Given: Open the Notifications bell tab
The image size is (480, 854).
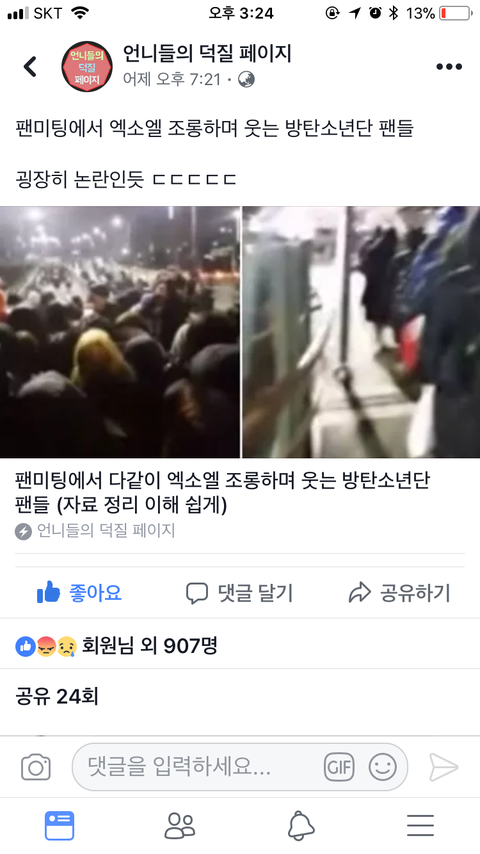Looking at the screenshot, I should [x=301, y=826].
